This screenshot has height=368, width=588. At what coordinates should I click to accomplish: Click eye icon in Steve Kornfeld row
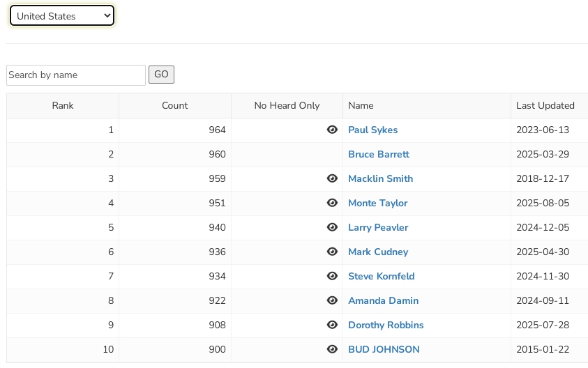pos(332,276)
